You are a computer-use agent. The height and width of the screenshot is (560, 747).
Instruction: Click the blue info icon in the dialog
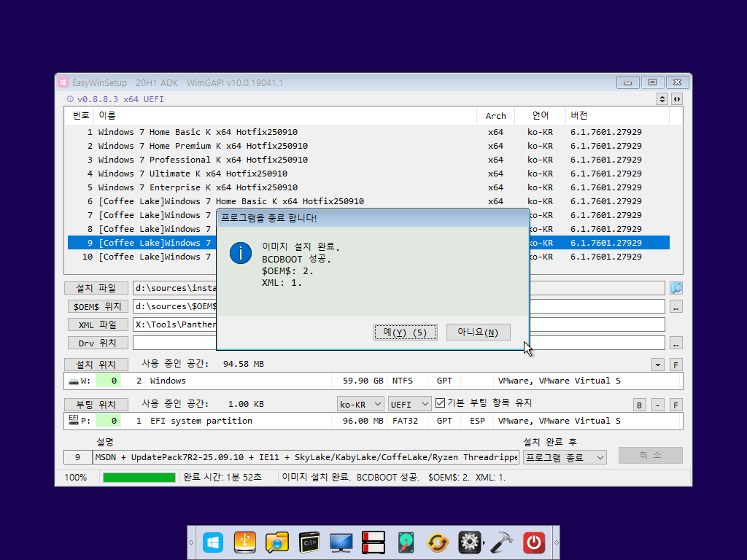[241, 253]
